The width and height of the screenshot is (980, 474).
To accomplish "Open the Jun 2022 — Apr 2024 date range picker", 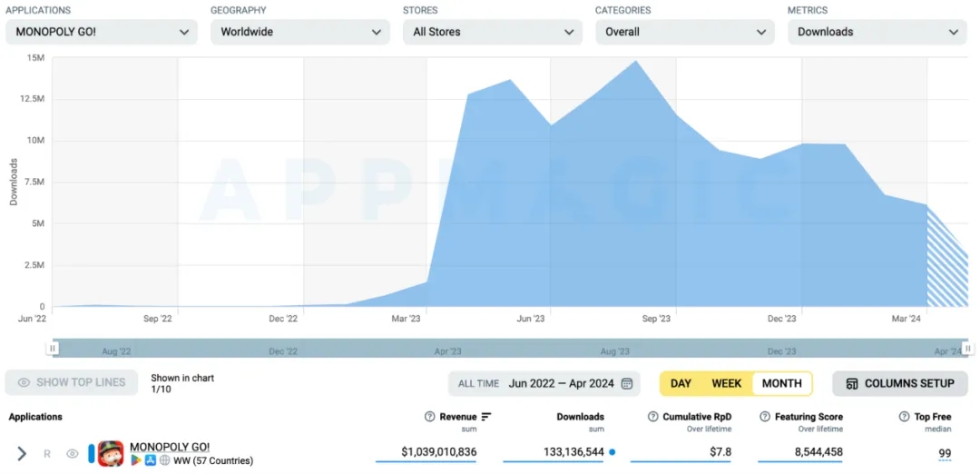I will 544,383.
